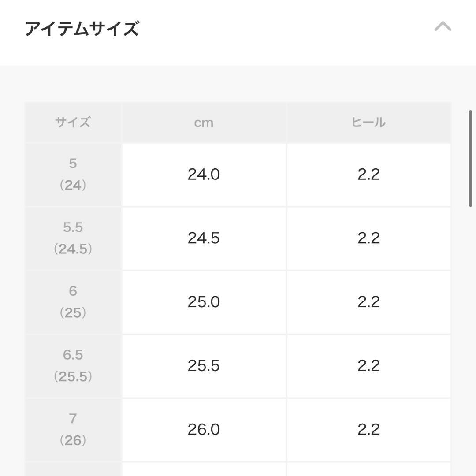This screenshot has height=476, width=476.
Task: Click the サイズ column header
Action: pos(73,123)
